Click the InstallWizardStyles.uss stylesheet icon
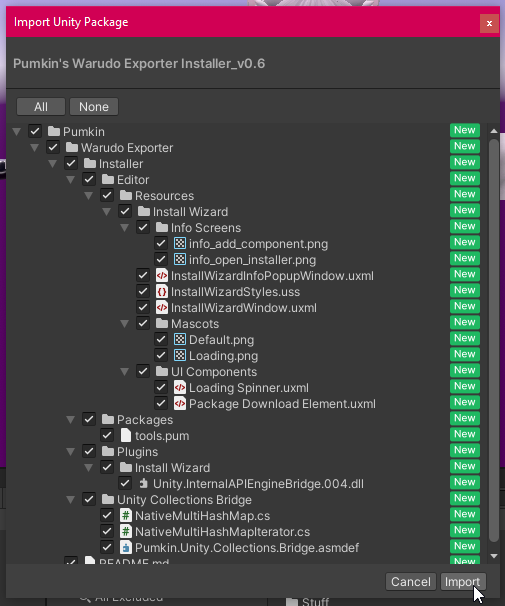The height and width of the screenshot is (606, 505). tap(162, 291)
